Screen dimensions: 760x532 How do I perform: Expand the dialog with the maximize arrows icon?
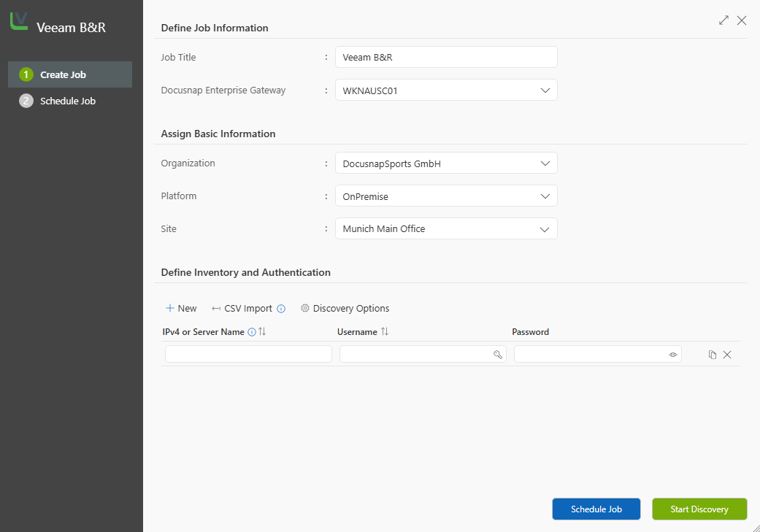723,20
